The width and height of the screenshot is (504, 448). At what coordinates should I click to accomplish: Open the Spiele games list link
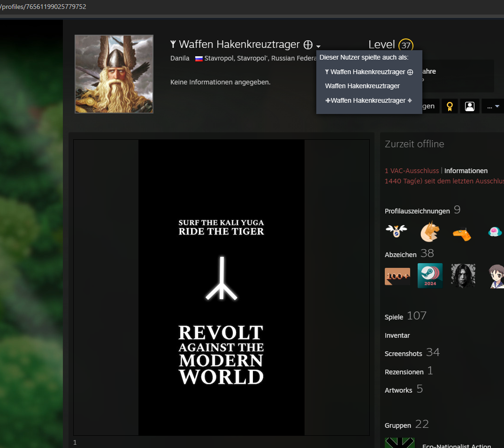point(394,317)
